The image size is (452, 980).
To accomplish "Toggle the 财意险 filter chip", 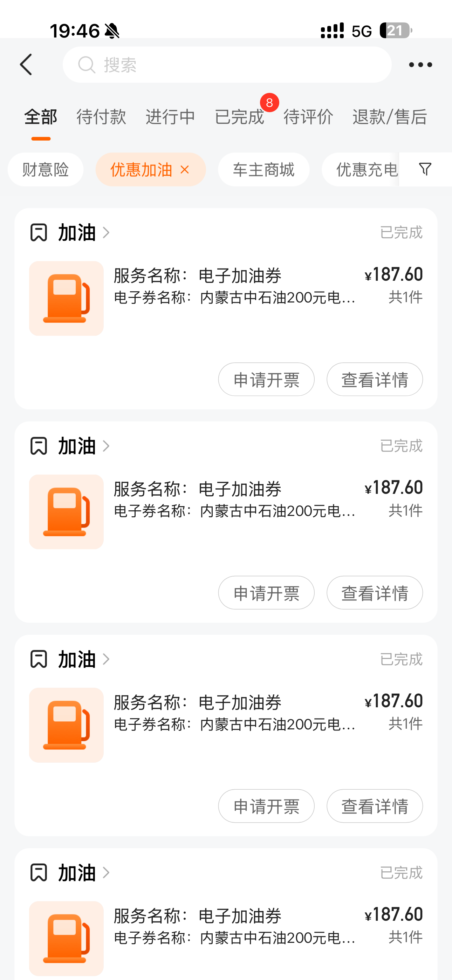I will click(45, 169).
